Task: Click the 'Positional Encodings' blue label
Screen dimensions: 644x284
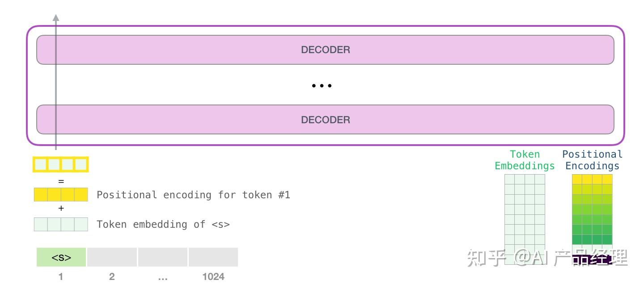Action: [592, 160]
